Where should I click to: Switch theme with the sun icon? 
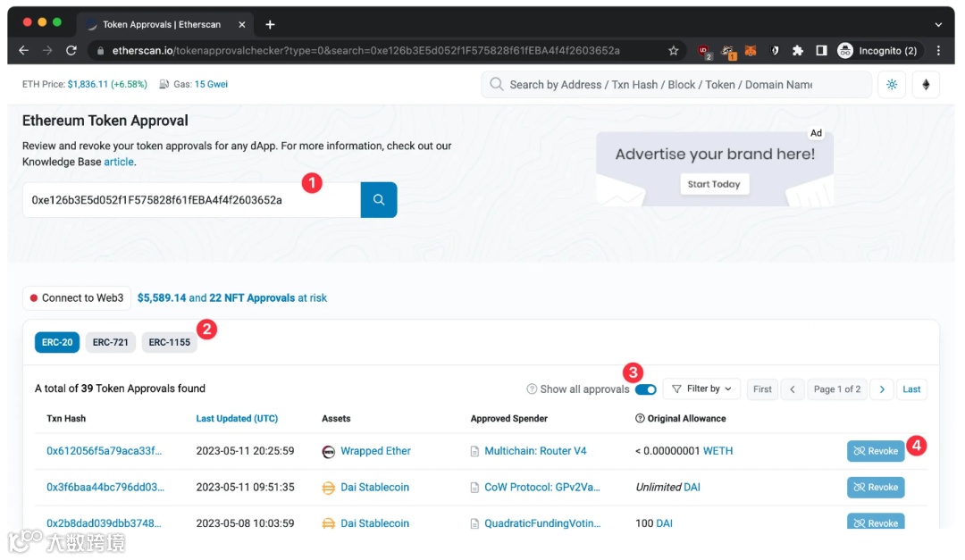(892, 85)
